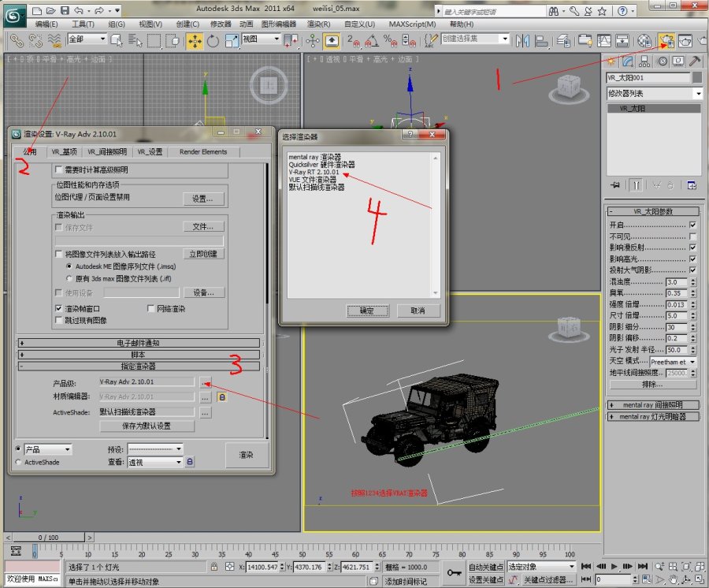The width and height of the screenshot is (709, 588).
Task: Click the Mirror tool icon
Action: click(x=523, y=41)
